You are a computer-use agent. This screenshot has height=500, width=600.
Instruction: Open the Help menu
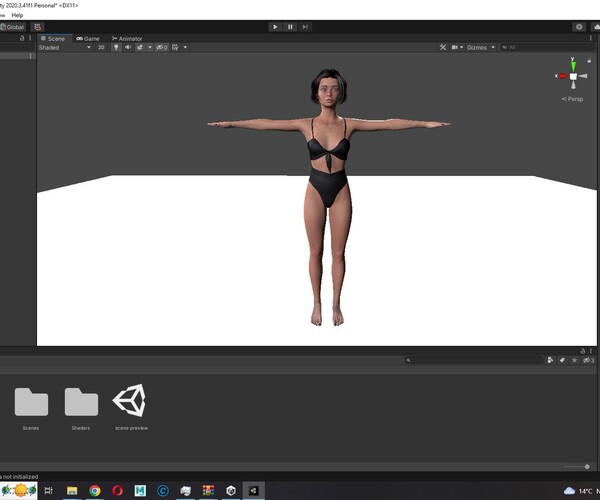coord(17,15)
